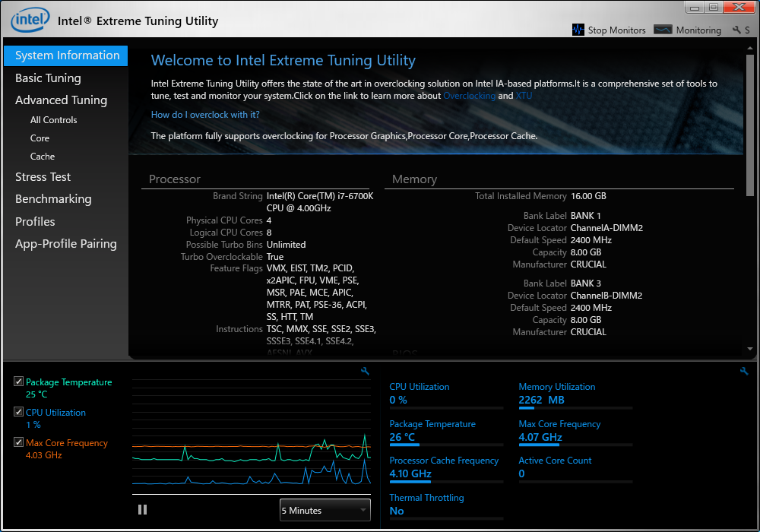760x532 pixels.
Task: Click the 4.03 GHz legend value
Action: click(x=43, y=455)
